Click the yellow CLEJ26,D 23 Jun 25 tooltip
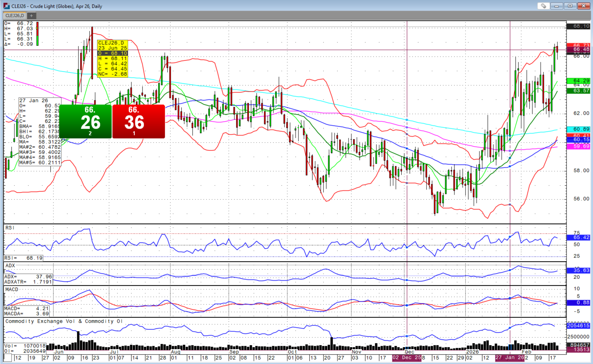 coord(113,58)
